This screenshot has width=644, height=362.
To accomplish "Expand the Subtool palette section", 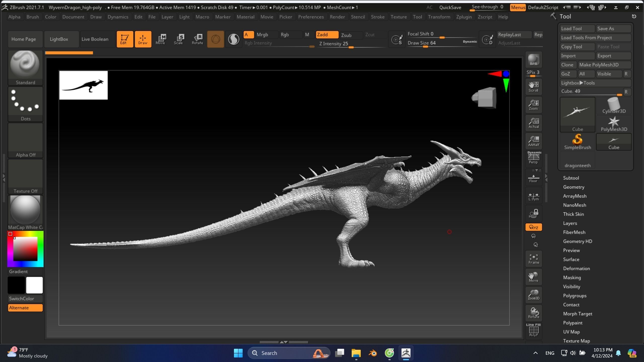I will click(x=571, y=178).
